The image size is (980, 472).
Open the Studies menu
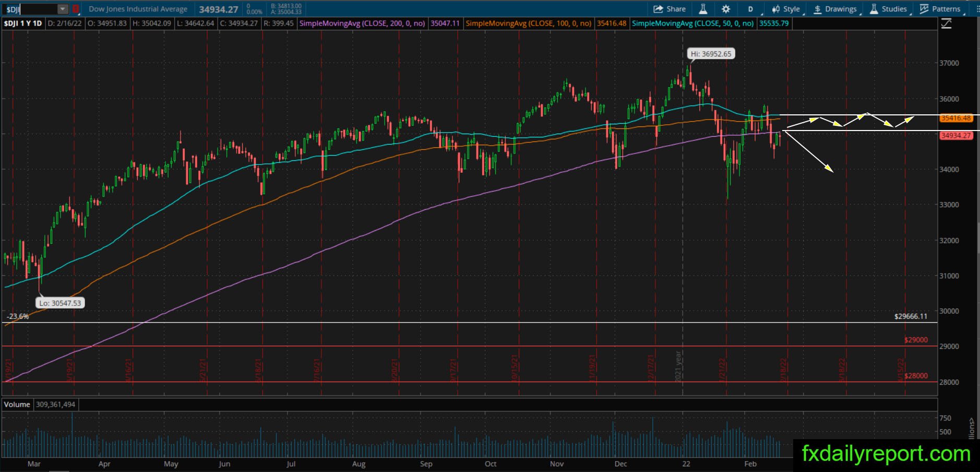(x=888, y=9)
